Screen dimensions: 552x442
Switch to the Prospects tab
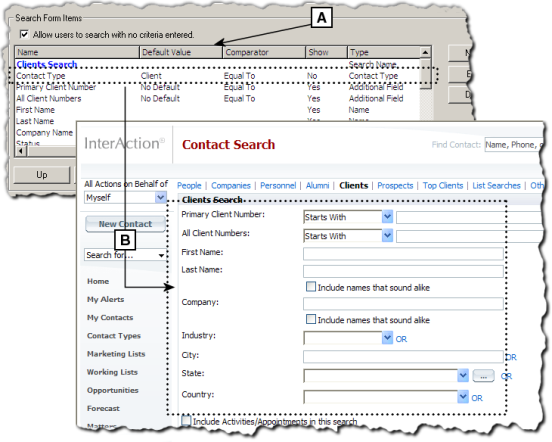point(395,186)
